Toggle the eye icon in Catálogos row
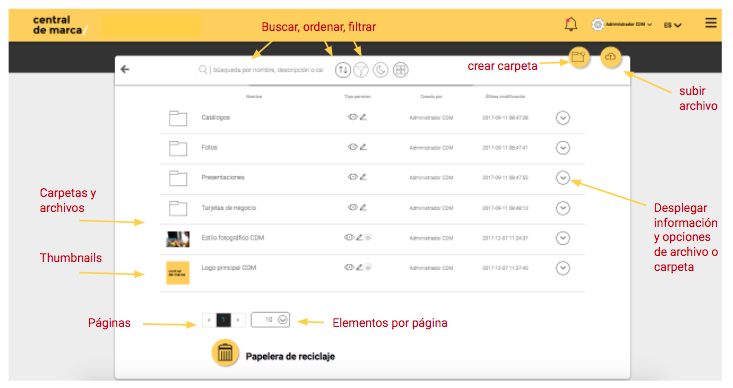733x388 pixels. (x=352, y=117)
